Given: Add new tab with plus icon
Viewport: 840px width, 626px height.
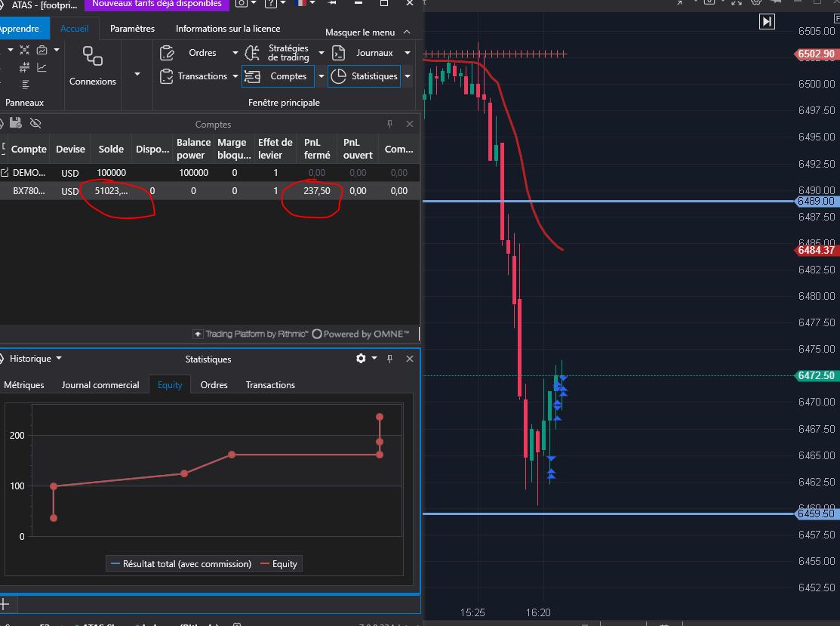Looking at the screenshot, I should [x=5, y=605].
